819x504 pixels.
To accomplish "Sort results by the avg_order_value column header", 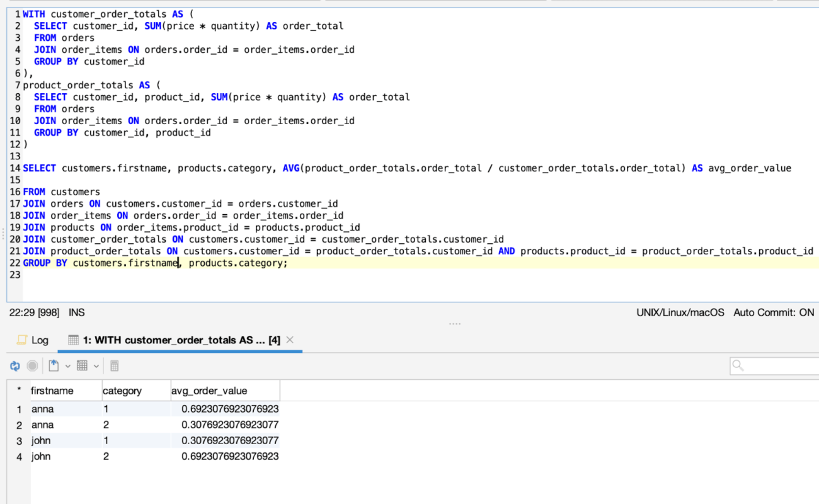I will tap(208, 390).
